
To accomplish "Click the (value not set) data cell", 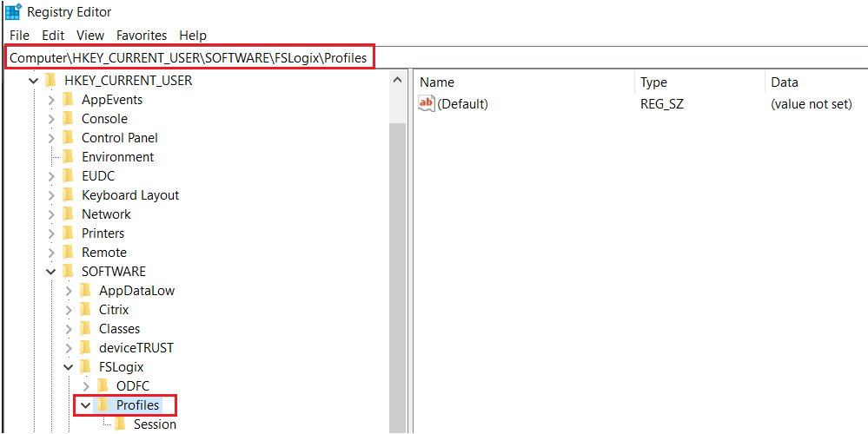I will pyautogui.click(x=811, y=104).
